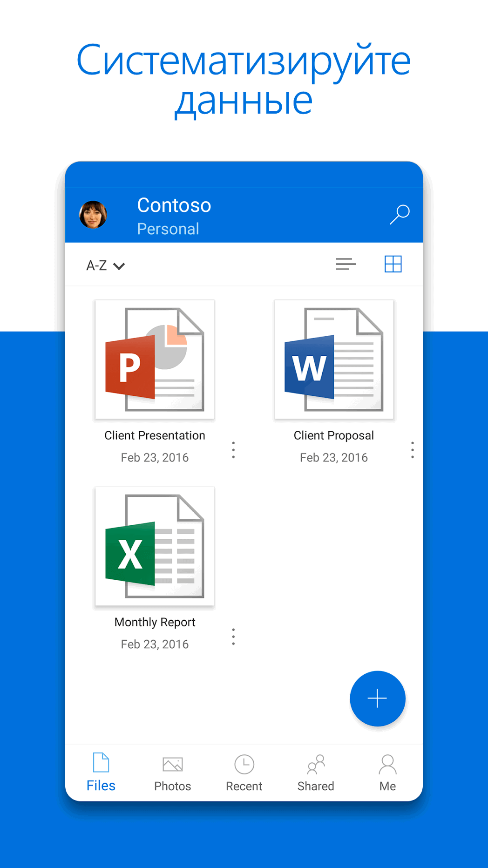Screen dimensions: 488x868
Task: Open the Me profile tab
Action: 387,774
